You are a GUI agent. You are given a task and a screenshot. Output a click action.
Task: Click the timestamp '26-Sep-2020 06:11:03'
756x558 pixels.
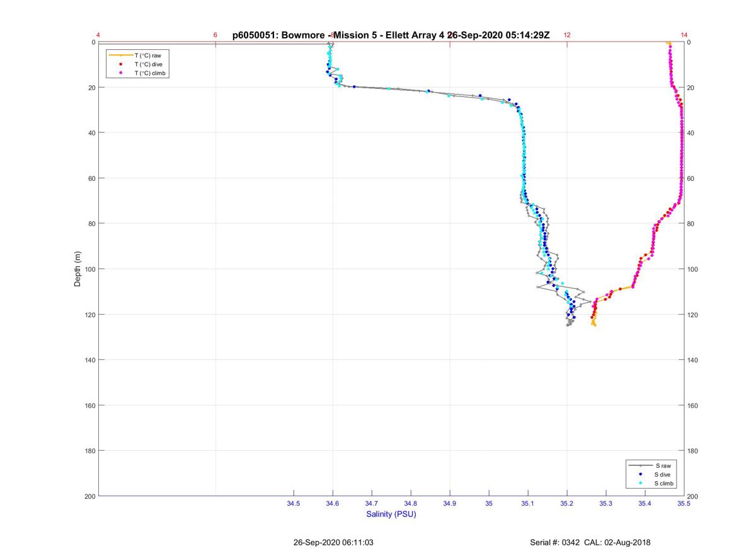click(x=333, y=542)
